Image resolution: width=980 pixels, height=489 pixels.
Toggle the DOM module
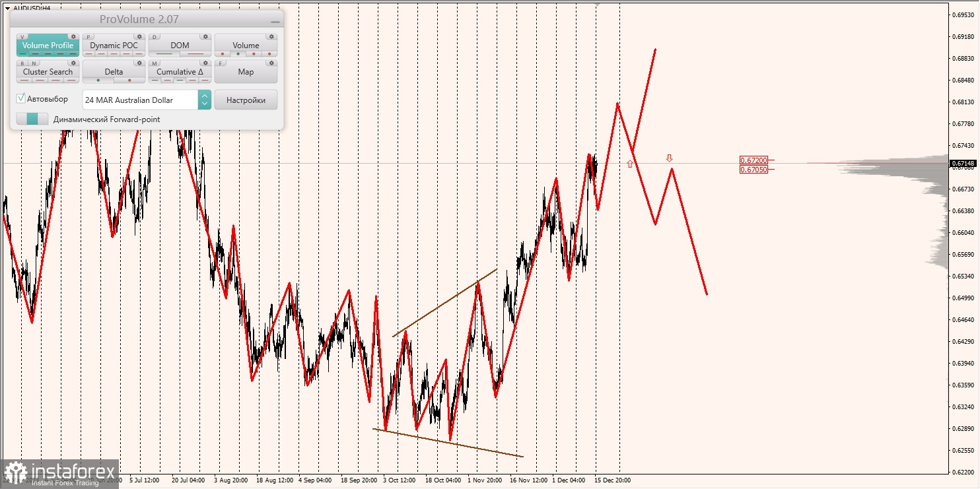click(x=180, y=46)
